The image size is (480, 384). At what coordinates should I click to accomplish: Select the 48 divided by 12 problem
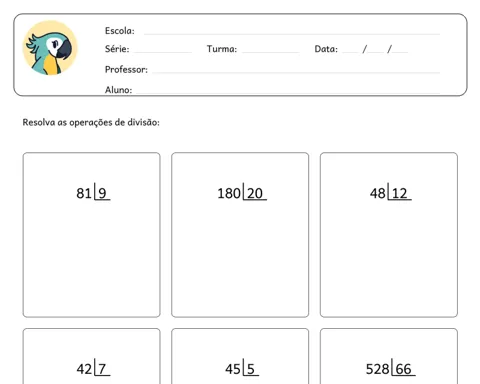pyautogui.click(x=389, y=235)
